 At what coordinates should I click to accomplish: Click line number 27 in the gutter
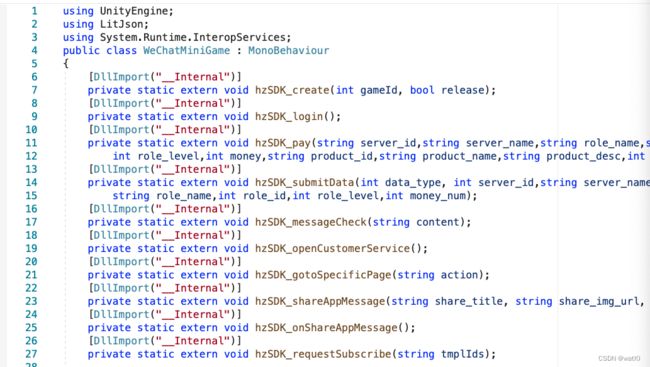coord(32,355)
